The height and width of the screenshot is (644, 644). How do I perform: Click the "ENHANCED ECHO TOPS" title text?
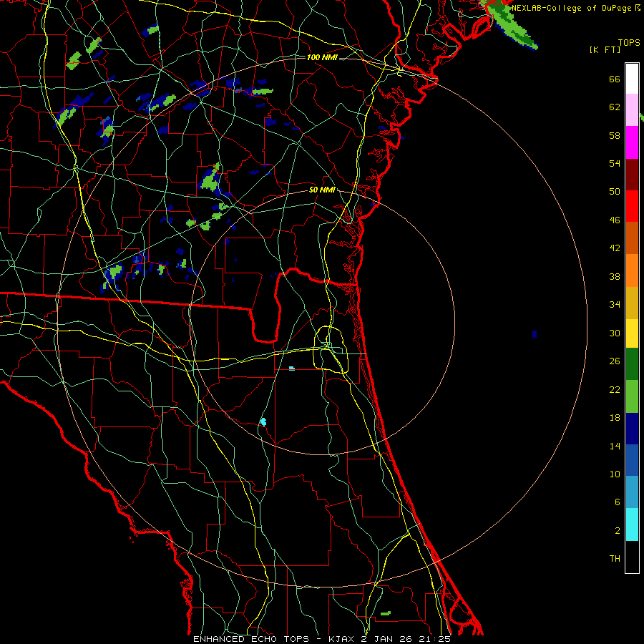[251, 639]
